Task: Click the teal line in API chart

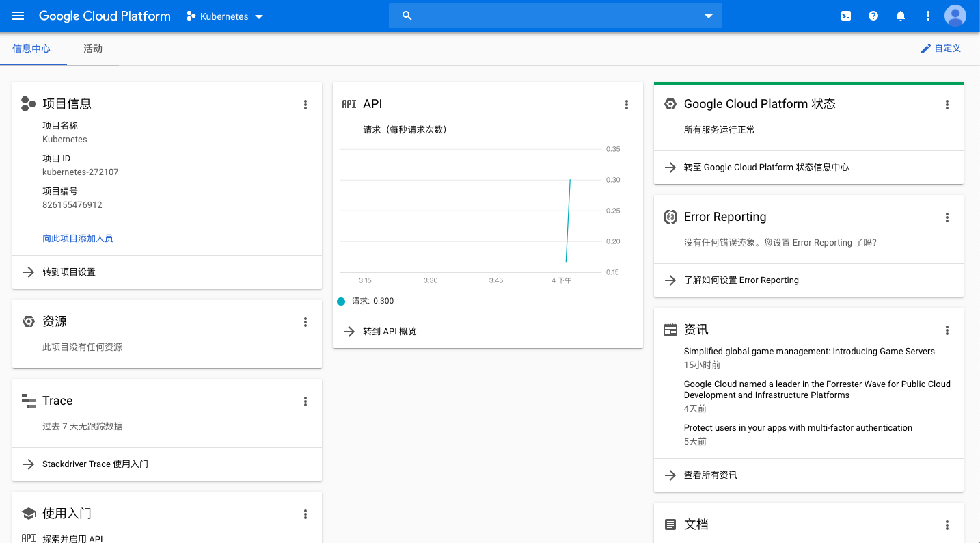Action: click(x=569, y=220)
